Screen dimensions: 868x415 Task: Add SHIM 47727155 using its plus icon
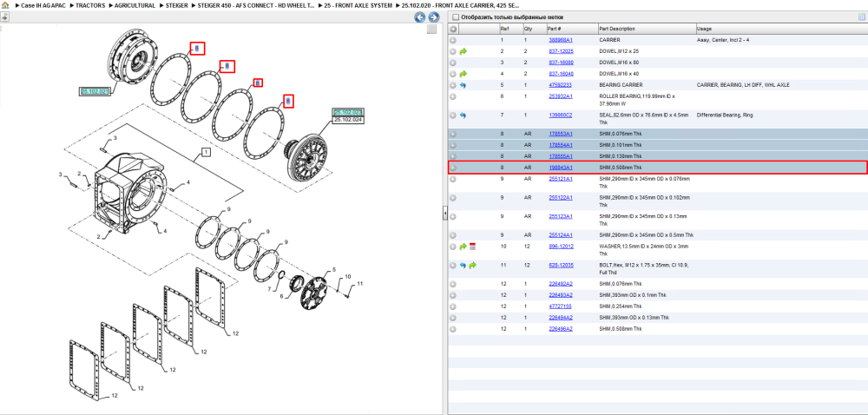coord(453,306)
